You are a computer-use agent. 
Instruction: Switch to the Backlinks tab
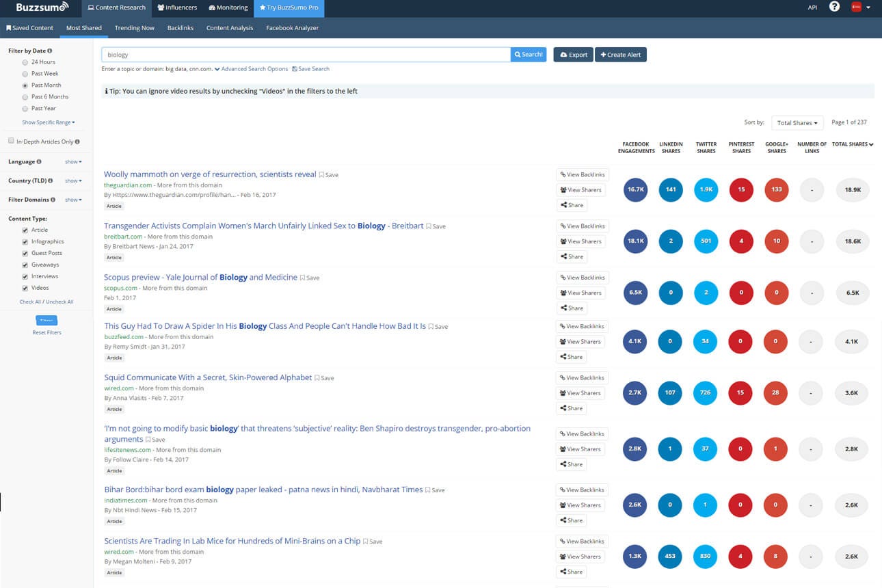click(181, 28)
